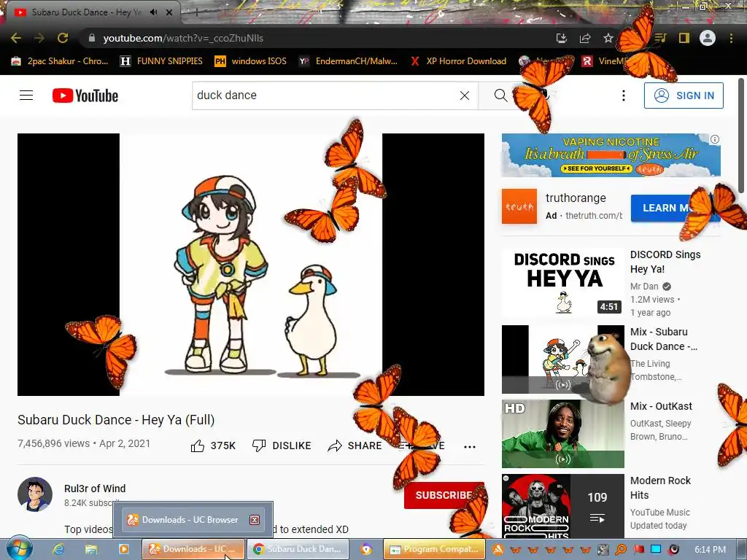The height and width of the screenshot is (560, 747).
Task: Launch Internet Explorer from taskbar
Action: [58, 549]
